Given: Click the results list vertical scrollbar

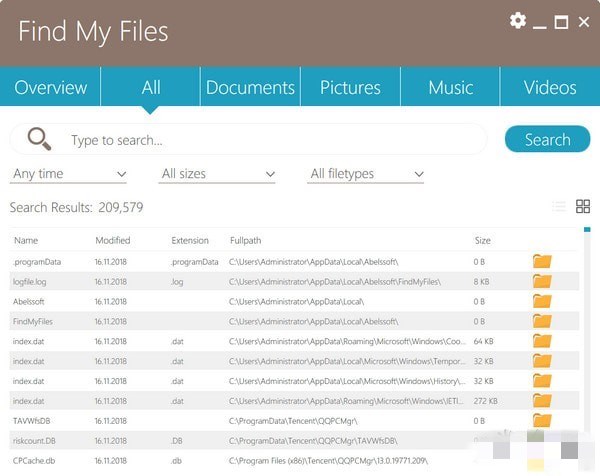Looking at the screenshot, I should point(587,330).
